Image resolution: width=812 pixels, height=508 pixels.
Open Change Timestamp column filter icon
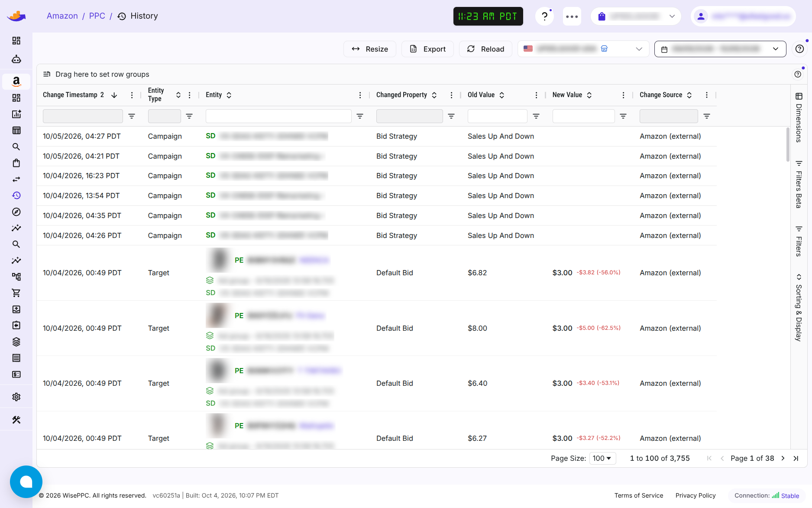tap(132, 116)
